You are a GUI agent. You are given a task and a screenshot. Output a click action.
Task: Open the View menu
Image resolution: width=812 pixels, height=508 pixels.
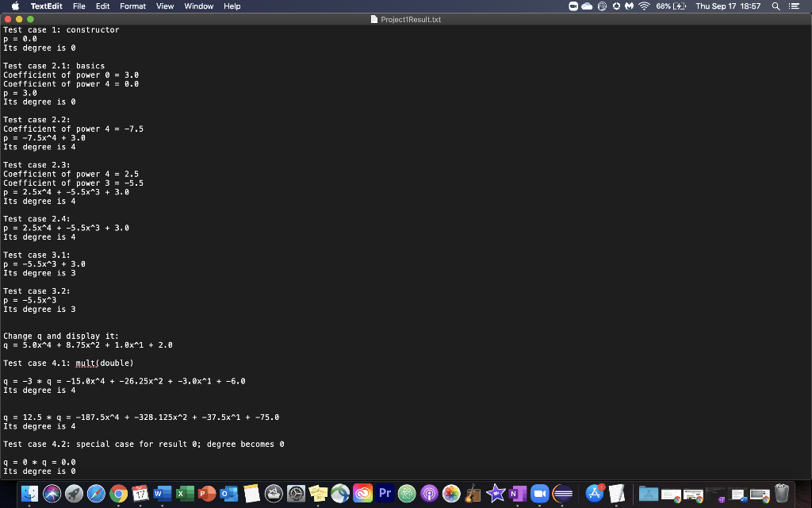(165, 6)
